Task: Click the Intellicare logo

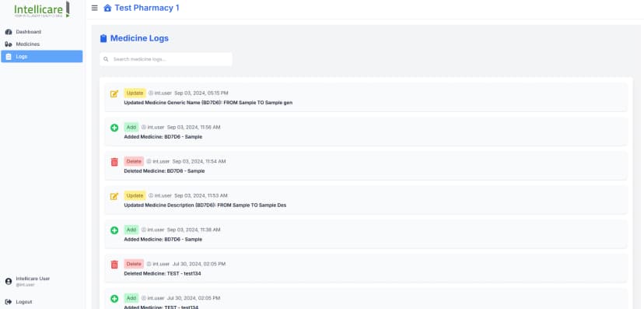Action: point(41,9)
